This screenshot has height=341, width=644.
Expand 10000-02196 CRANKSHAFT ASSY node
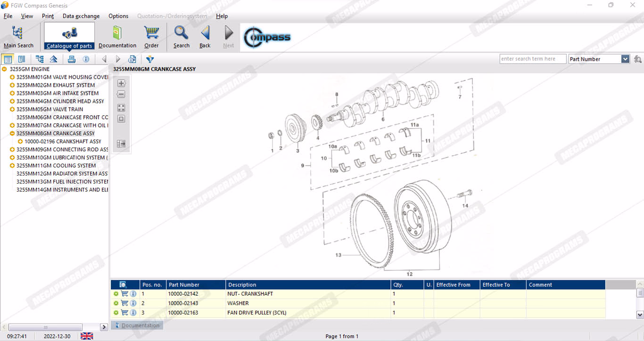click(x=20, y=141)
